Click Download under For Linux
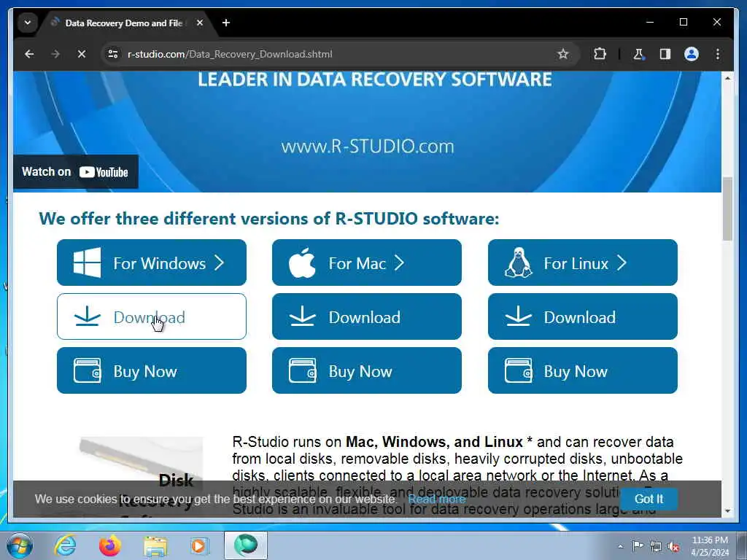This screenshot has width=747, height=560. pos(583,316)
